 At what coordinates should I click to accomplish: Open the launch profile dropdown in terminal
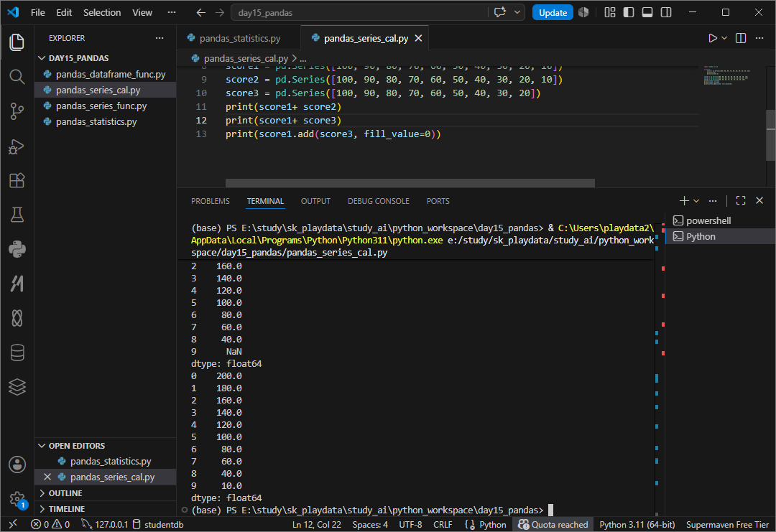696,201
